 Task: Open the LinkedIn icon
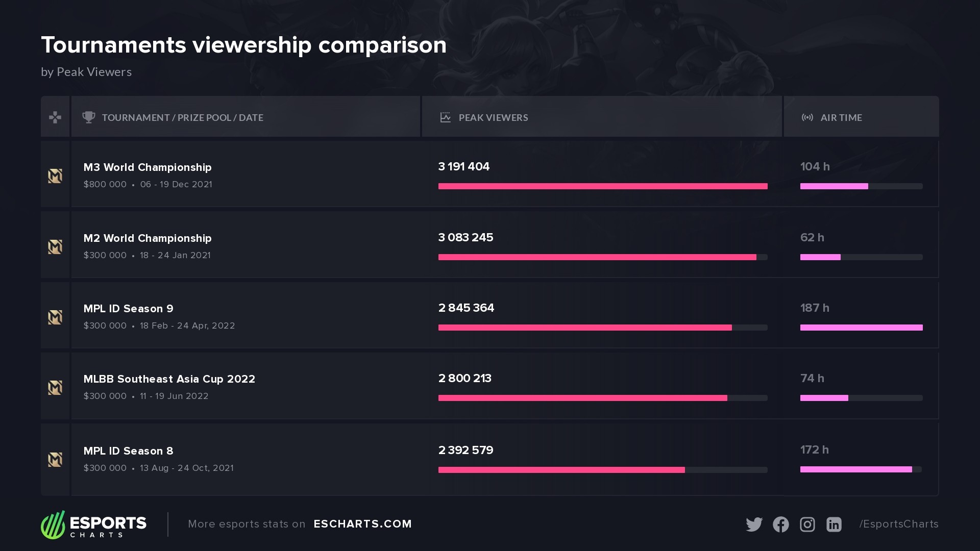click(834, 524)
